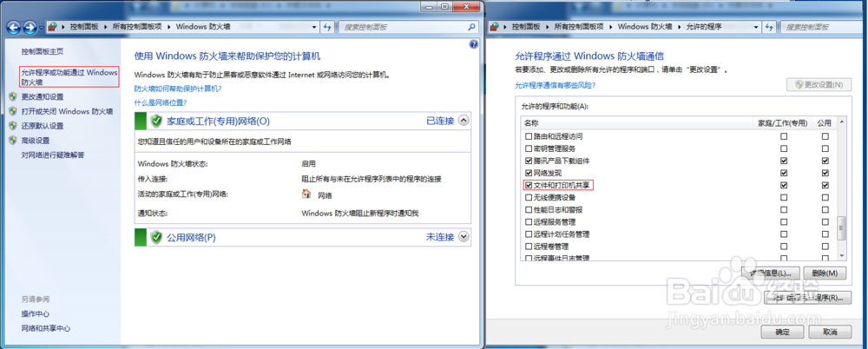Go forward in the left firewall window
Viewport: 868px width, 349px height.
click(30, 27)
